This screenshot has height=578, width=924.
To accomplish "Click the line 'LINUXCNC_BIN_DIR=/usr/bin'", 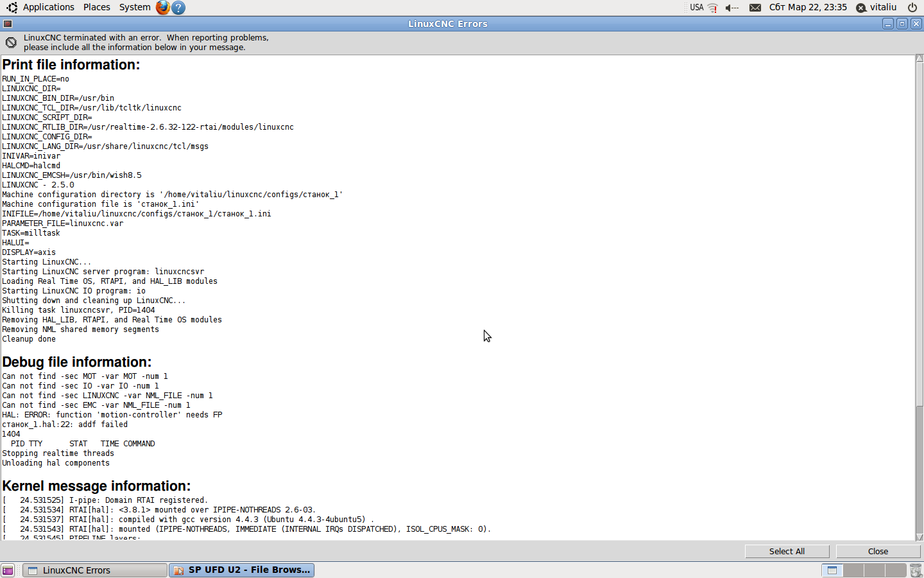I will coord(58,98).
